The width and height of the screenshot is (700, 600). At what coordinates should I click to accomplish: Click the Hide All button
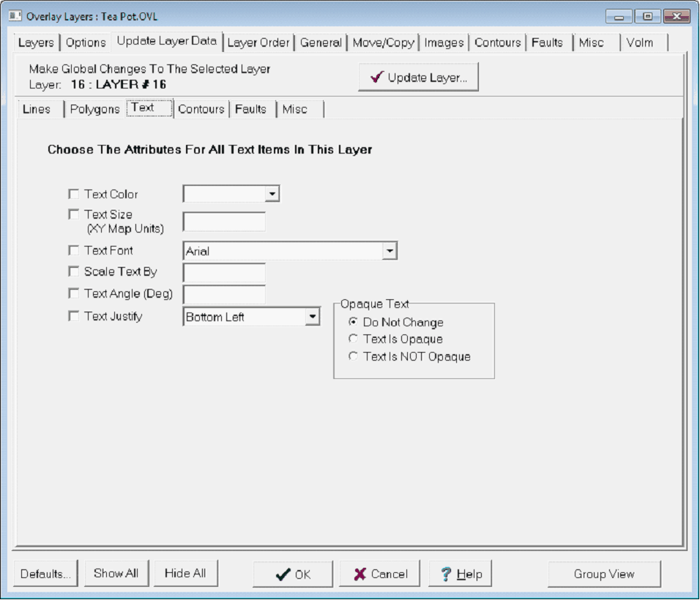click(185, 574)
